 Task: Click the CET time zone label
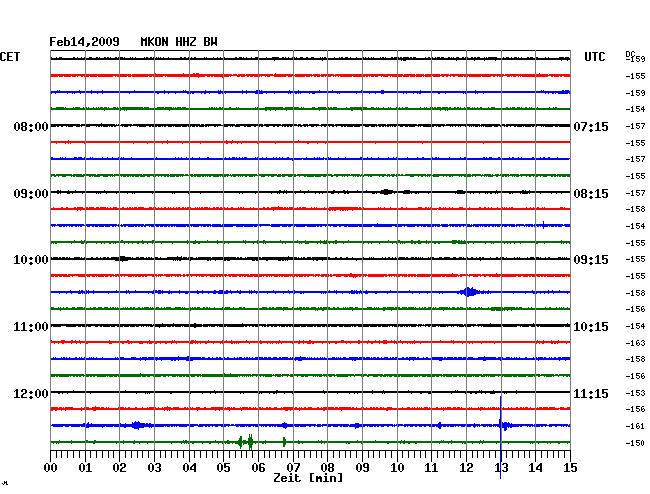10,57
